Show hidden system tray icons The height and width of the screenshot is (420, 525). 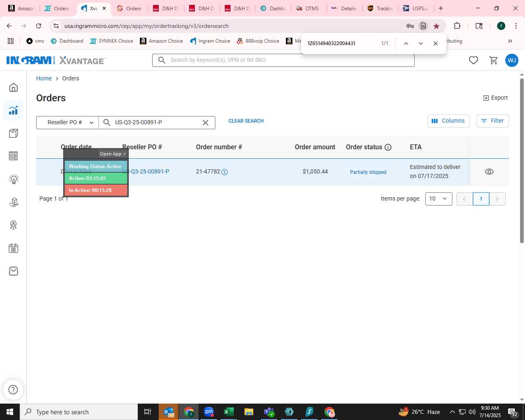click(452, 412)
